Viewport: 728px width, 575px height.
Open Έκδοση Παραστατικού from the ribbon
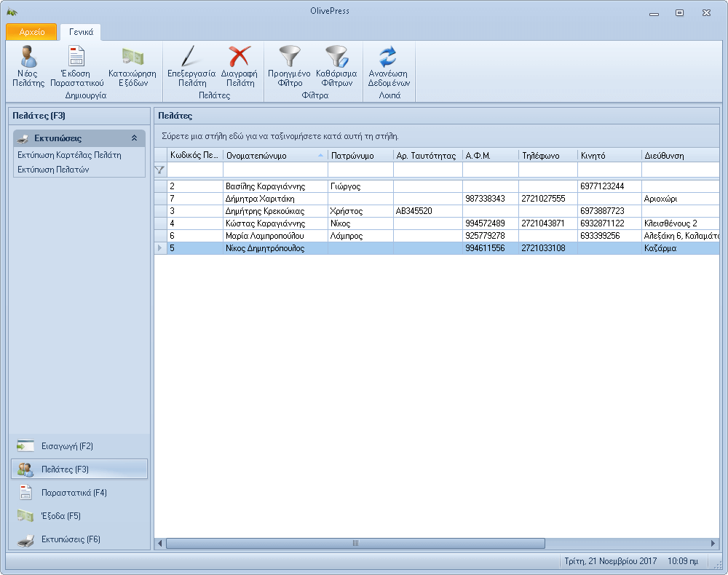tap(76, 57)
